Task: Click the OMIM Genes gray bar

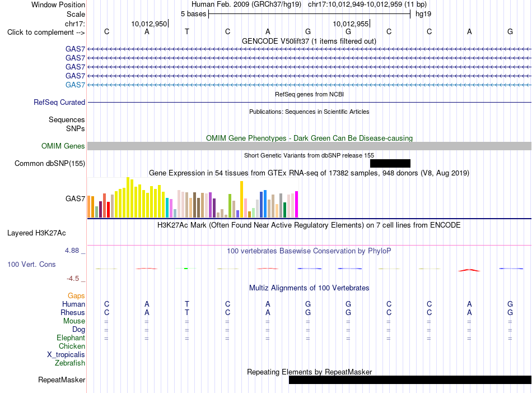Action: pos(310,146)
